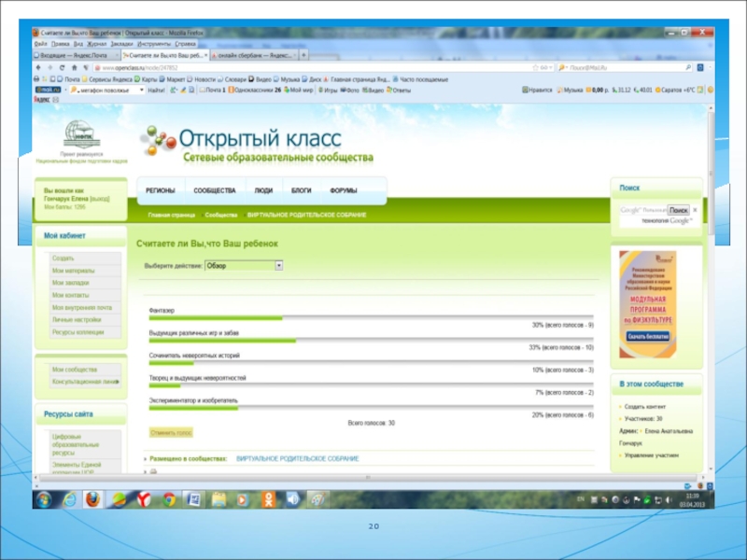Switch to Firefox on the taskbar
The height and width of the screenshot is (560, 747).
point(93,499)
